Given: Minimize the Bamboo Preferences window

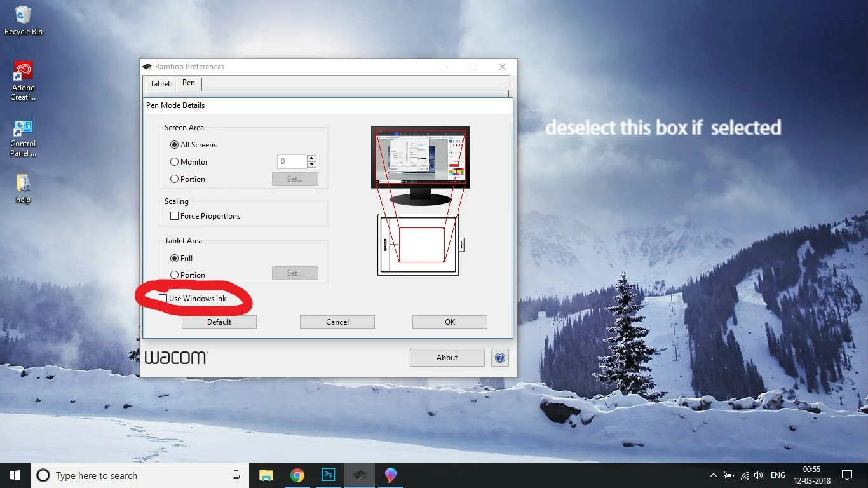Looking at the screenshot, I should point(444,67).
